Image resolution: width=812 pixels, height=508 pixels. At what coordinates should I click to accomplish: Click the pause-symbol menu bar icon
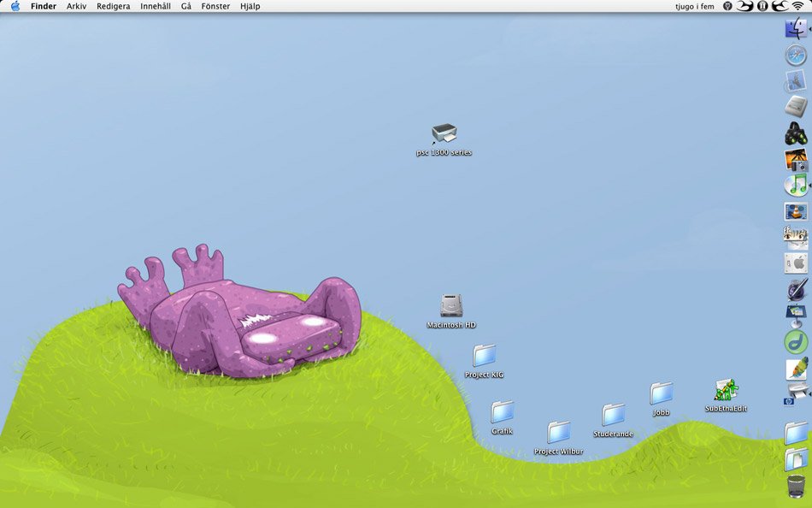[762, 6]
